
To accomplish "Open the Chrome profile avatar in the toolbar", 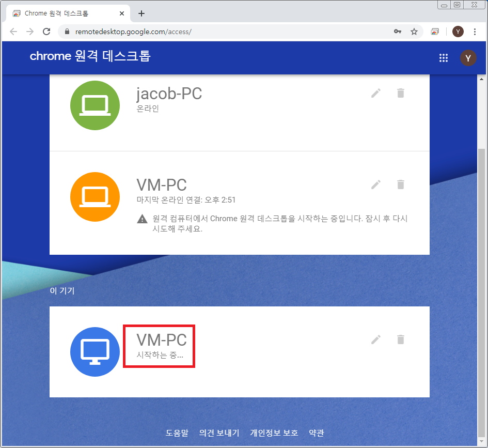I will coord(458,32).
